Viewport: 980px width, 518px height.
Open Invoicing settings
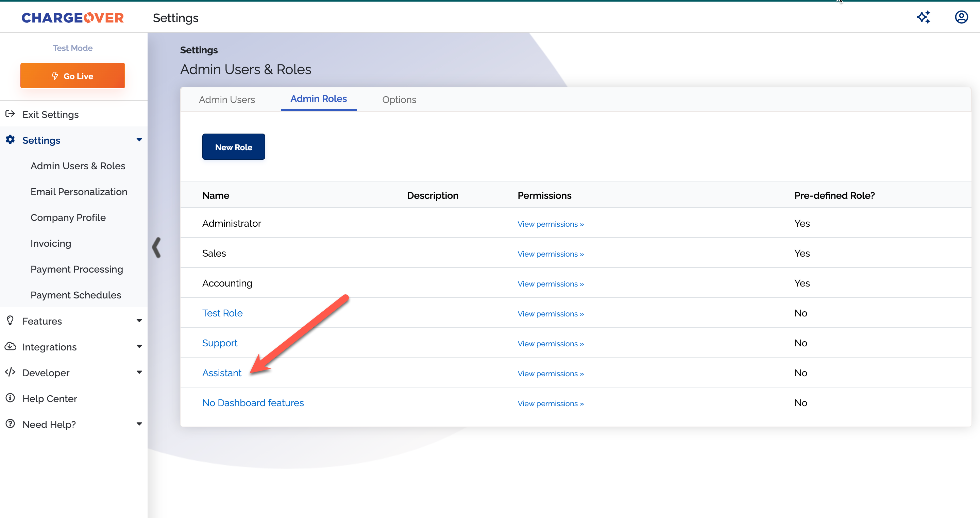point(51,243)
